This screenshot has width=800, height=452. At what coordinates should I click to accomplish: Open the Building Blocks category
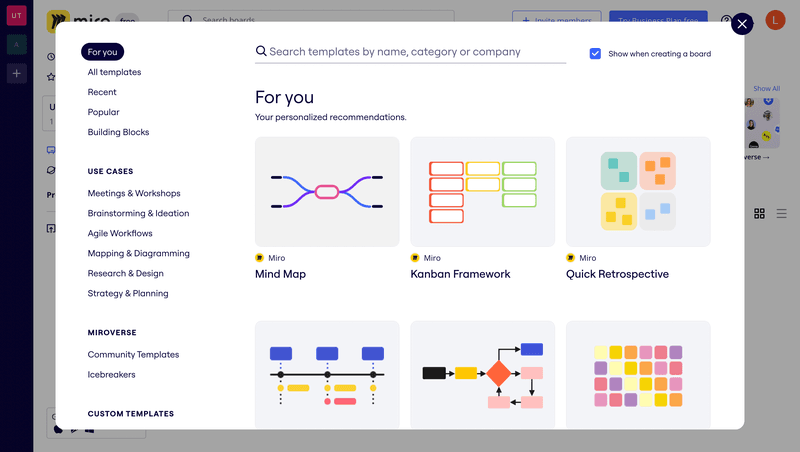(118, 132)
